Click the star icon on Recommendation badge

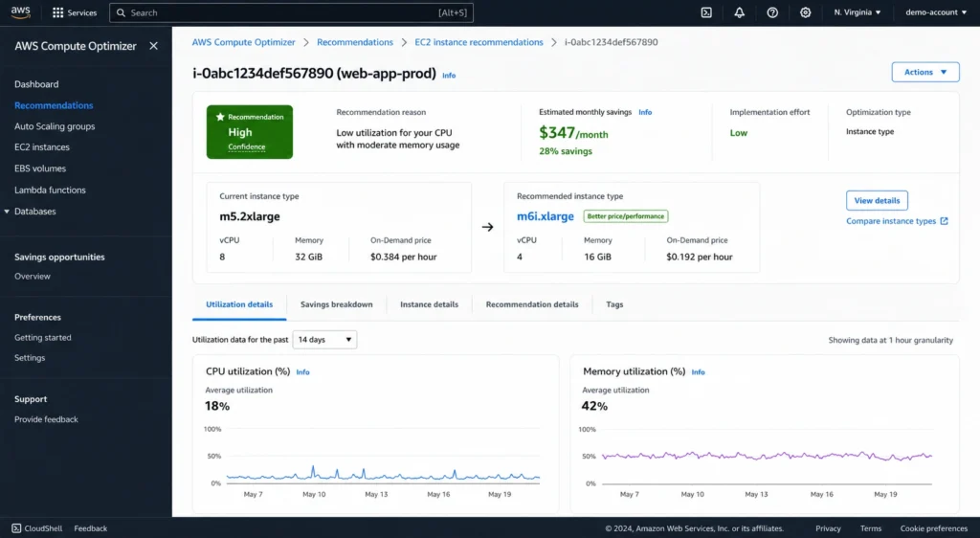pyautogui.click(x=220, y=117)
